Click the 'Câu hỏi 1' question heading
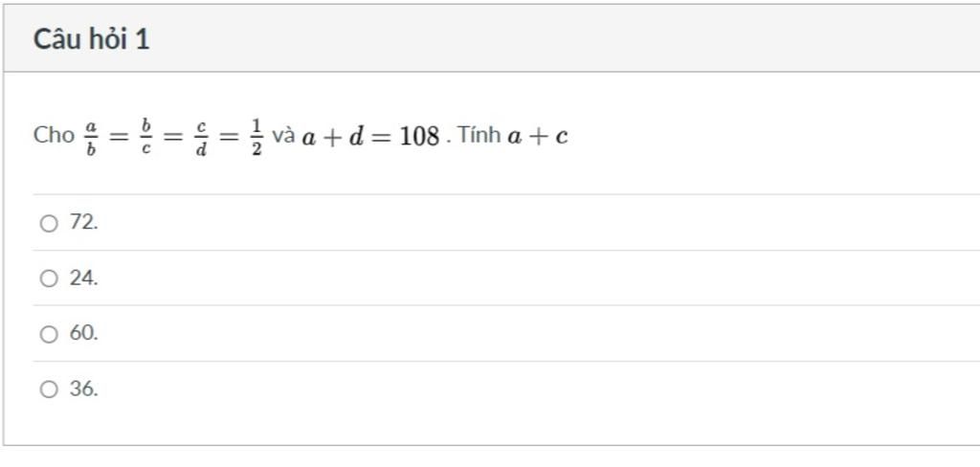Image resolution: width=980 pixels, height=467 pixels. click(91, 39)
